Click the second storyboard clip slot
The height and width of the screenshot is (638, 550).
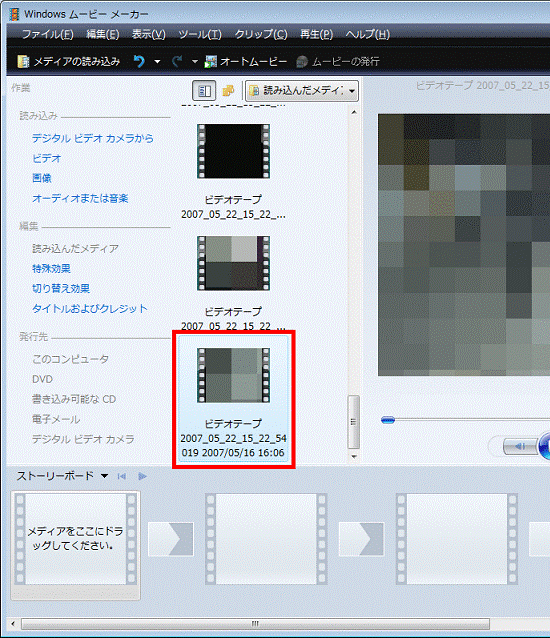click(x=266, y=539)
